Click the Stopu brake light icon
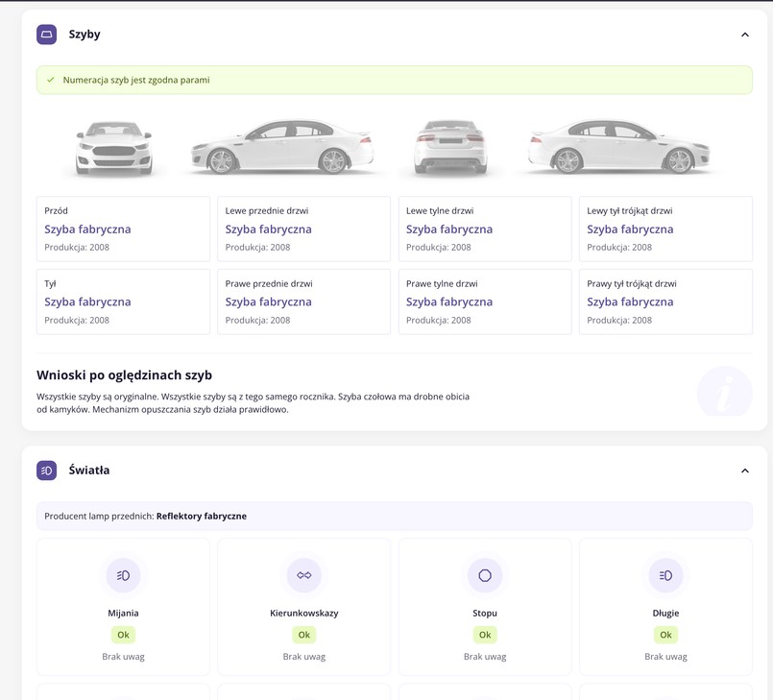Image resolution: width=773 pixels, height=700 pixels. pos(485,575)
